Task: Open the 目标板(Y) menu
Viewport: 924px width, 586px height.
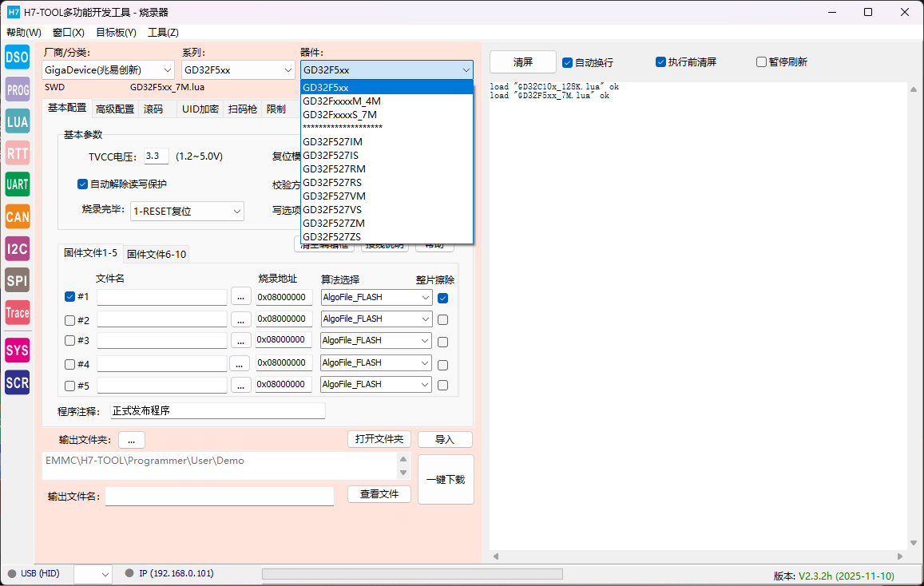Action: (x=116, y=33)
